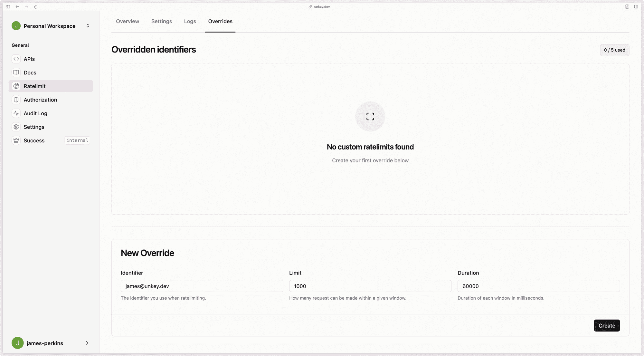This screenshot has width=644, height=356.
Task: Click the Docs book icon in sidebar
Action: 16,72
